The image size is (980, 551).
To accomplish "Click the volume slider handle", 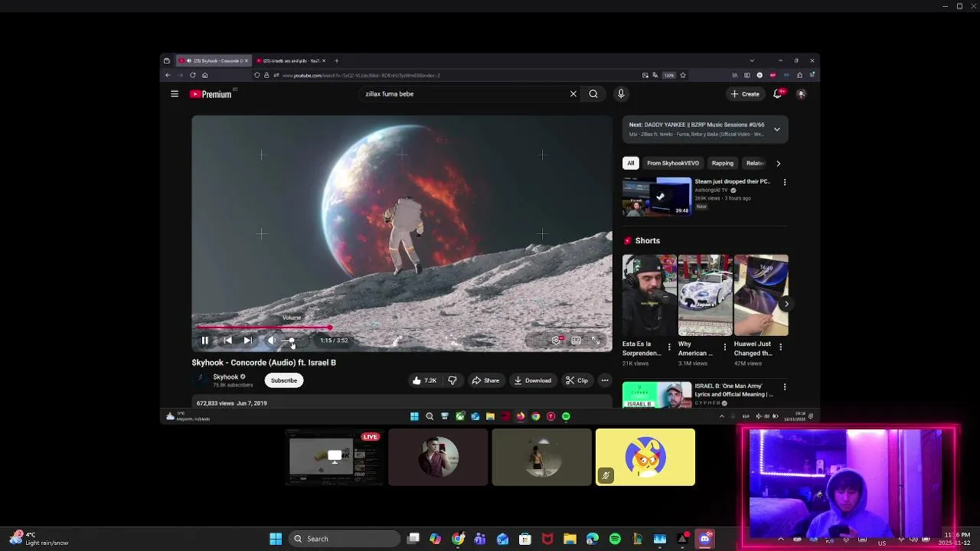I will click(291, 341).
